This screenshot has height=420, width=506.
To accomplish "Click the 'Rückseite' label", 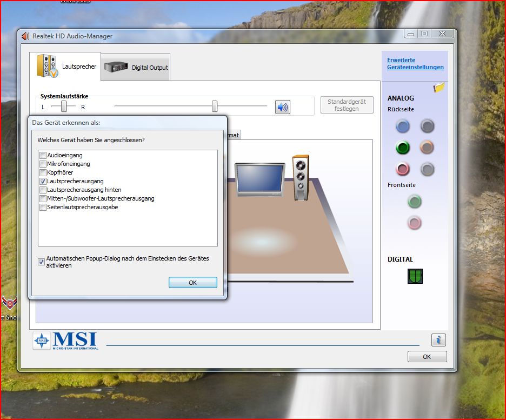I will pos(401,109).
